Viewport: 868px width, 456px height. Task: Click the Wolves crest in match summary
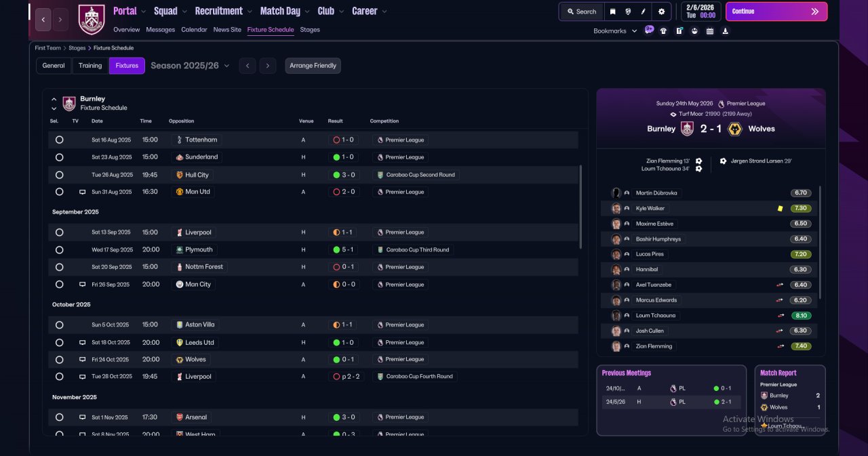(734, 129)
